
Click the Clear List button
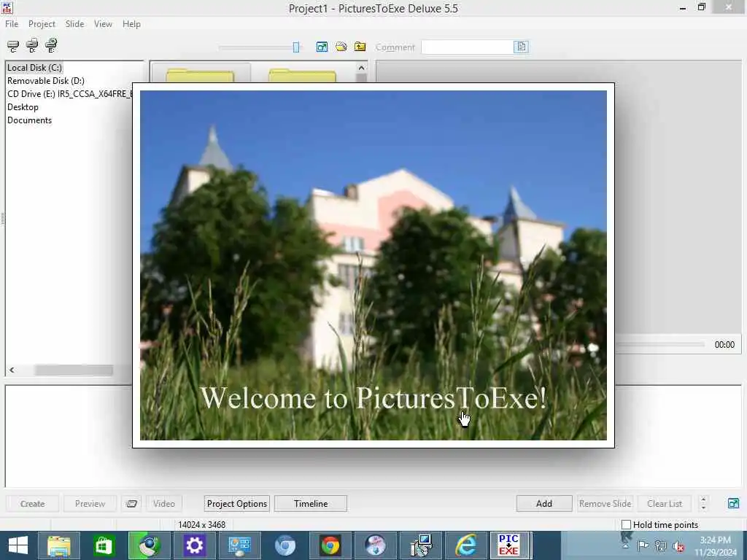click(665, 503)
